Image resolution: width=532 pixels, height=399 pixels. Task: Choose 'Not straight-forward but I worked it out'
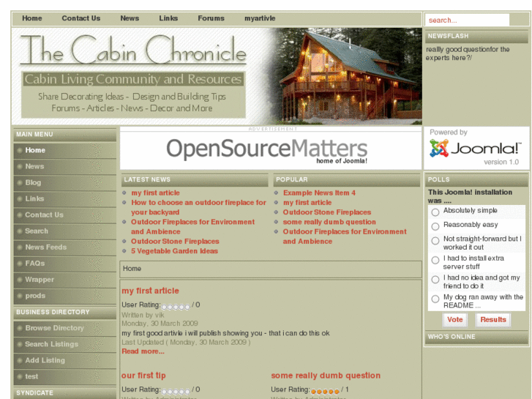tap(435, 241)
